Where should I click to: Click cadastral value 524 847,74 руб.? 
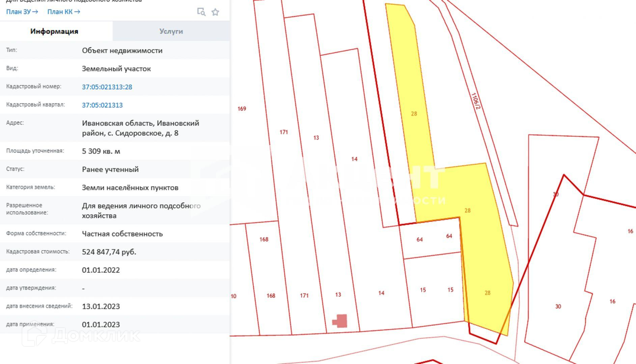109,252
